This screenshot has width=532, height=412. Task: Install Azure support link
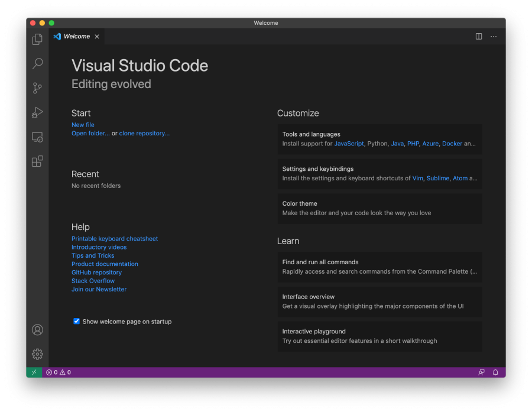(430, 144)
